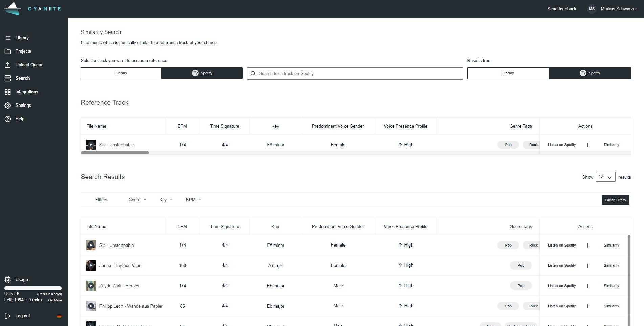The height and width of the screenshot is (326, 644).
Task: Select Spotify as the reference source
Action: [x=202, y=73]
